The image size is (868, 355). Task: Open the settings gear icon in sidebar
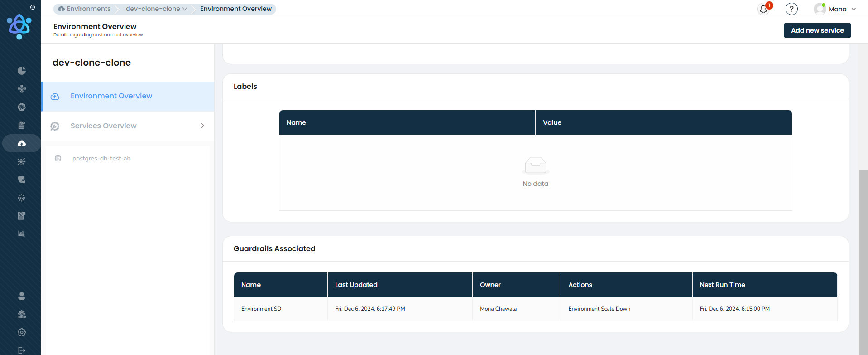click(21, 332)
